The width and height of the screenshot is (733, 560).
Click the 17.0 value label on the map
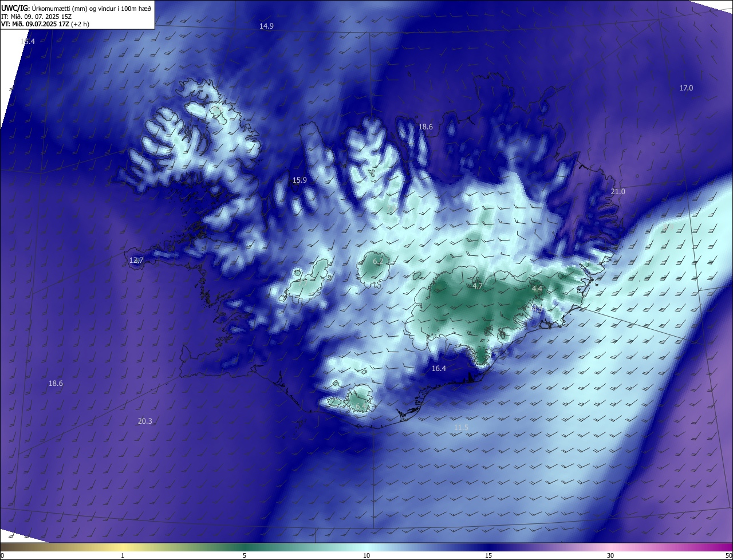coord(686,88)
